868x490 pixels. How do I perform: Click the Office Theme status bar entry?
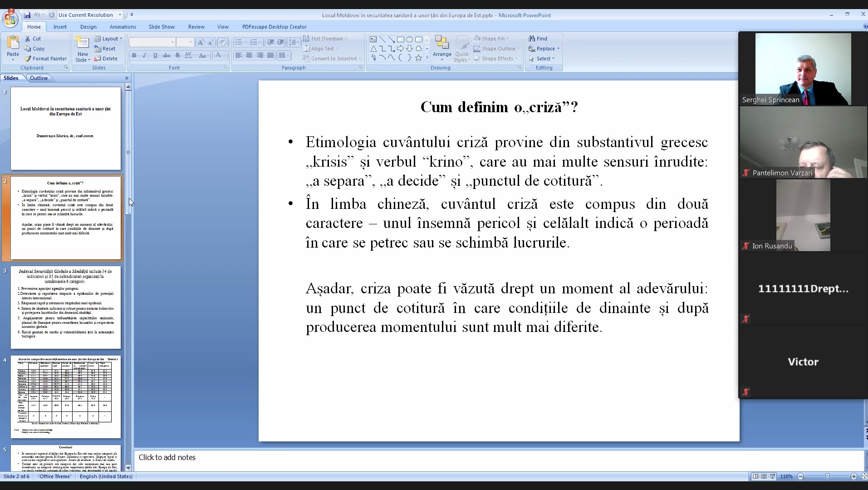tap(55, 476)
